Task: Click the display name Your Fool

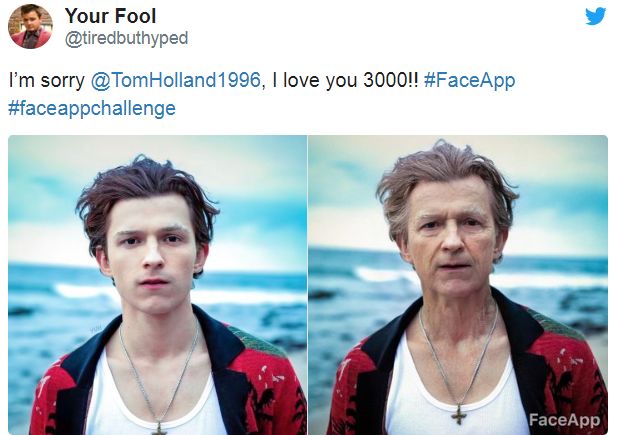Action: point(110,16)
